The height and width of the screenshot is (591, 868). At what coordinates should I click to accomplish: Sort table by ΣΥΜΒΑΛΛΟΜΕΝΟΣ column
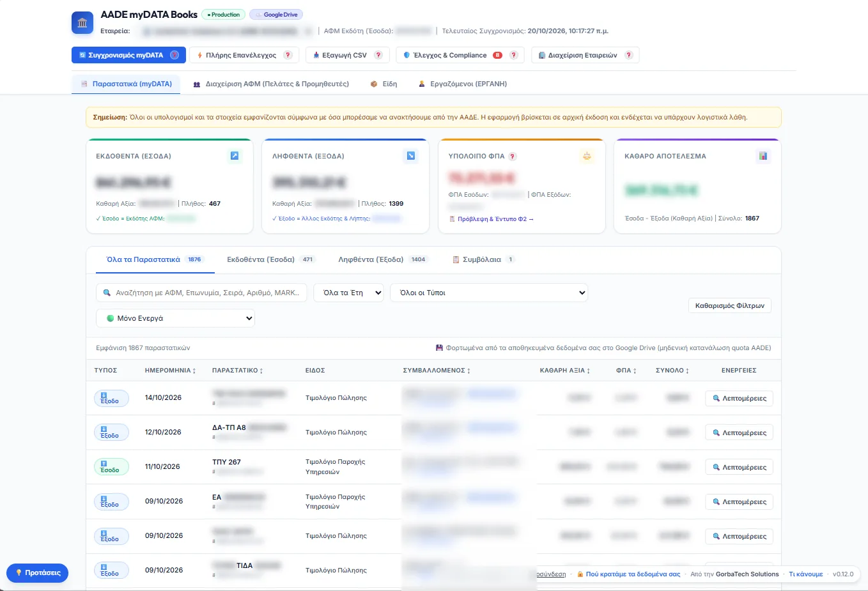(x=437, y=371)
